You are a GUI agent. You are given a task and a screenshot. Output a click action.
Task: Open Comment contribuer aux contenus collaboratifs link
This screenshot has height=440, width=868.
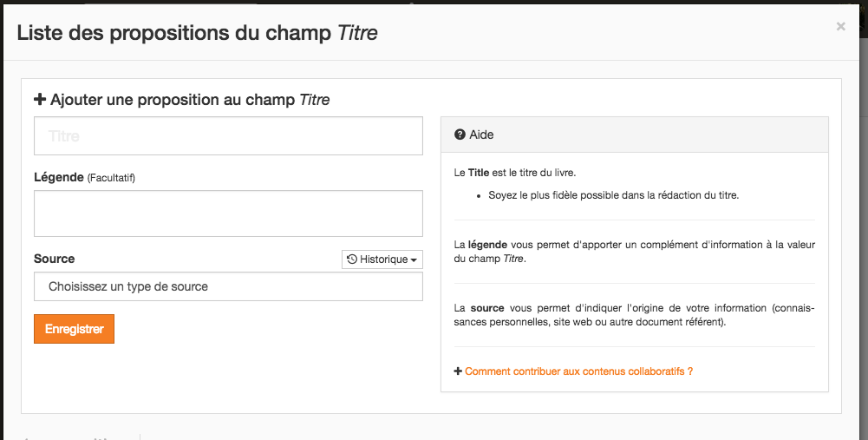[x=578, y=371]
